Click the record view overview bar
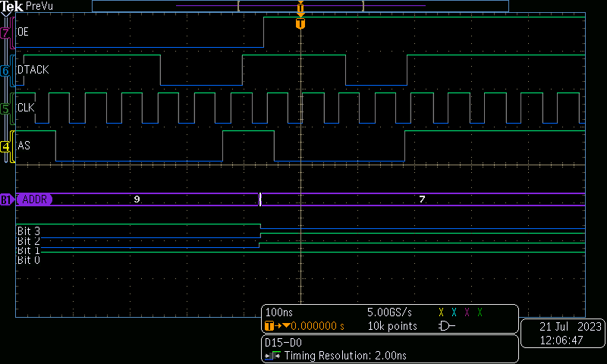The height and width of the screenshot is (364, 607). tap(300, 6)
